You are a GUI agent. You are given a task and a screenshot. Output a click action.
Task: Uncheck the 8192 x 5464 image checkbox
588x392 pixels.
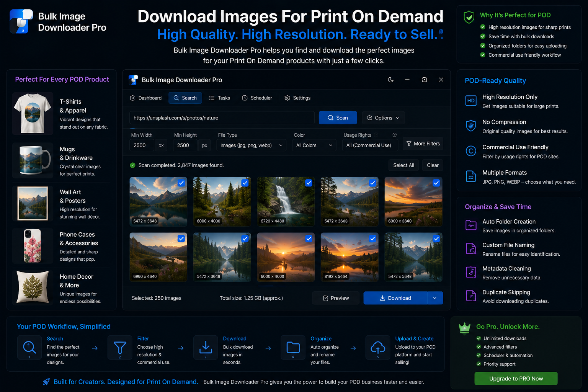click(372, 238)
